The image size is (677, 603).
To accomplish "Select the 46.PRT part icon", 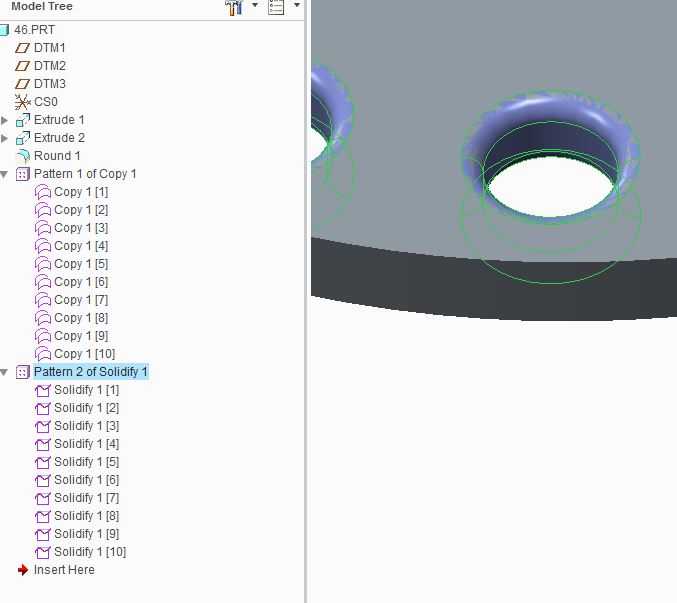I will [x=4, y=30].
